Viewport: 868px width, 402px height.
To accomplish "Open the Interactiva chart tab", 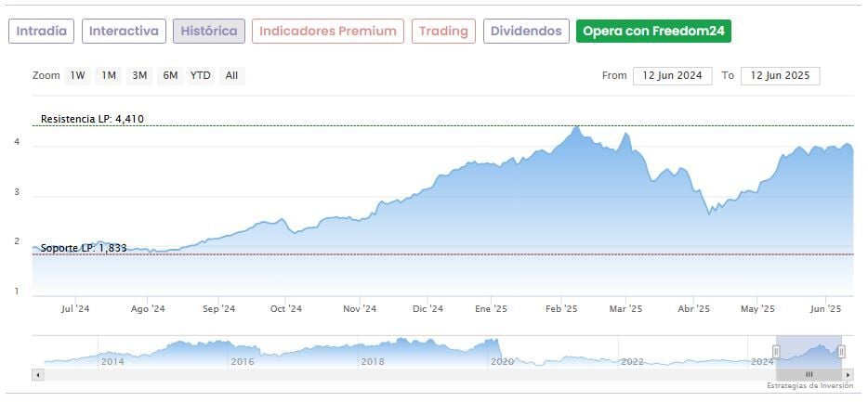I will click(124, 31).
